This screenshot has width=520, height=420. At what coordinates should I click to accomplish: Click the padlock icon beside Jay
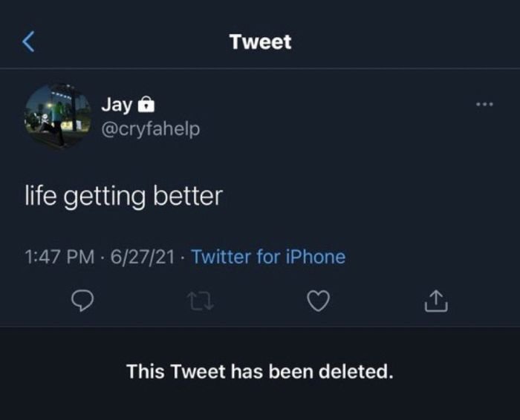pos(146,105)
